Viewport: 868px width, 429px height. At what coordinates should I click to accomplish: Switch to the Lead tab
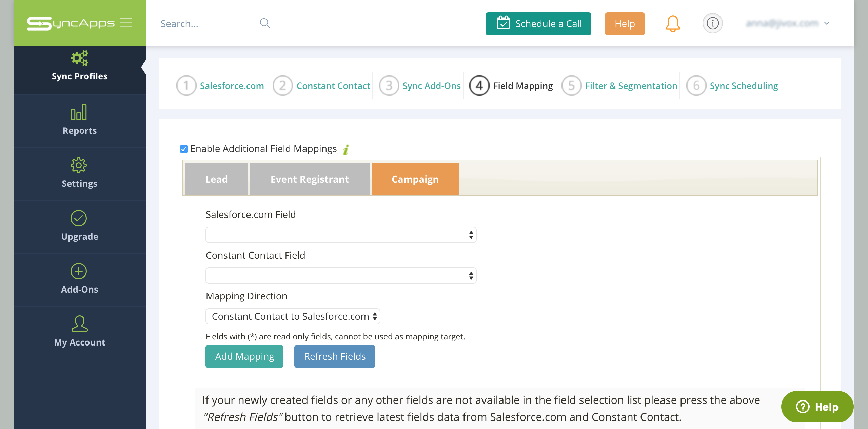coord(216,179)
